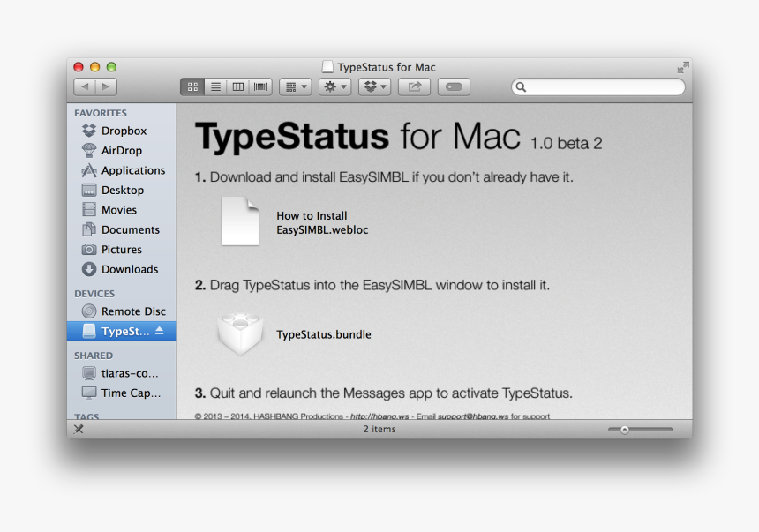
Task: Click the green zoom window button
Action: click(x=111, y=67)
